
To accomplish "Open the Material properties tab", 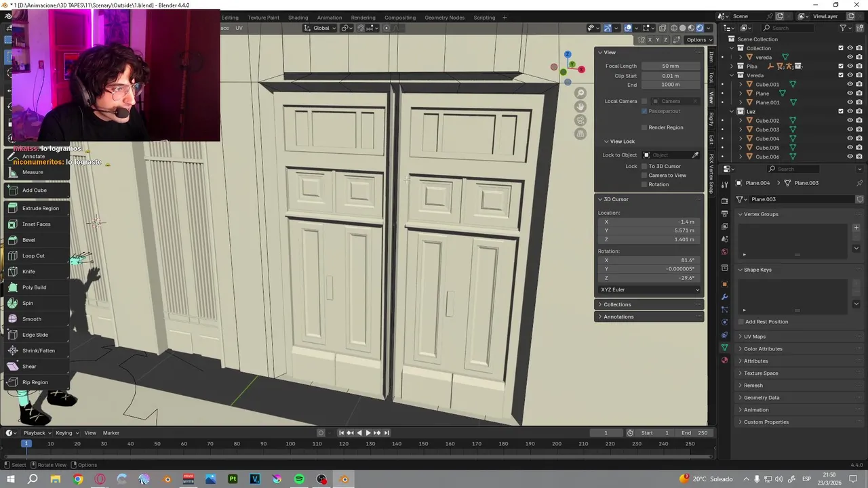I will coord(724,360).
